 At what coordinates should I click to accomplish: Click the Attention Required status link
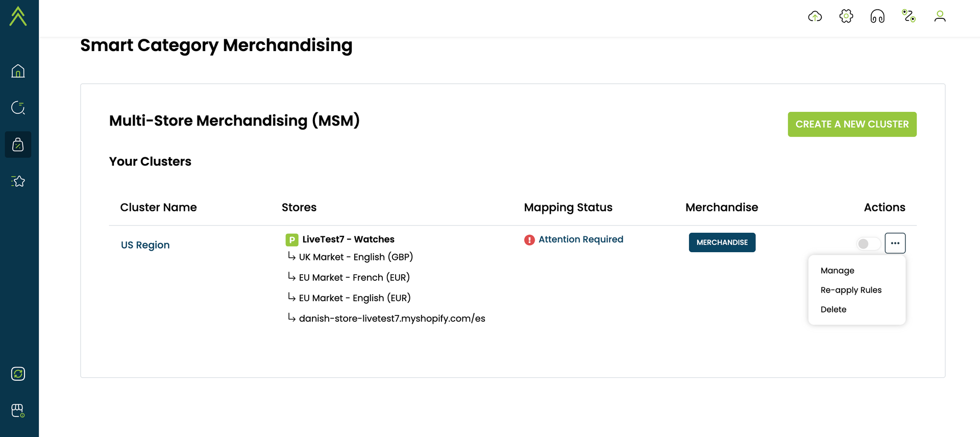[580, 239]
